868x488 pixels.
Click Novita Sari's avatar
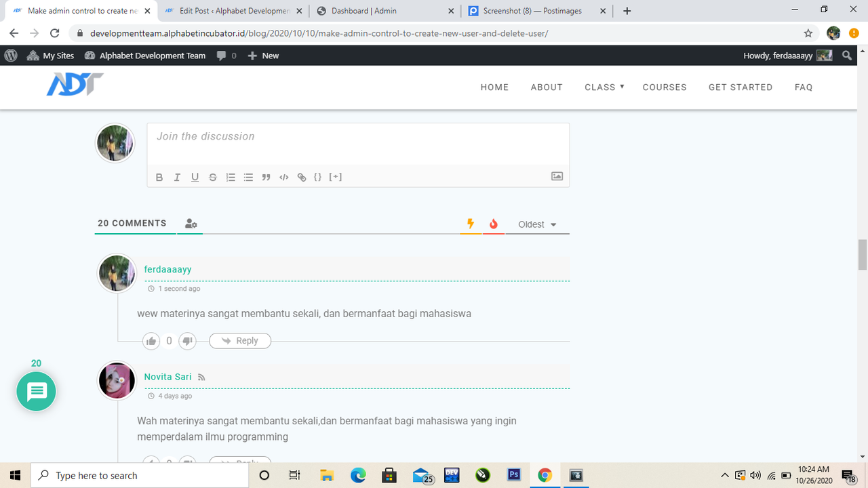117,380
